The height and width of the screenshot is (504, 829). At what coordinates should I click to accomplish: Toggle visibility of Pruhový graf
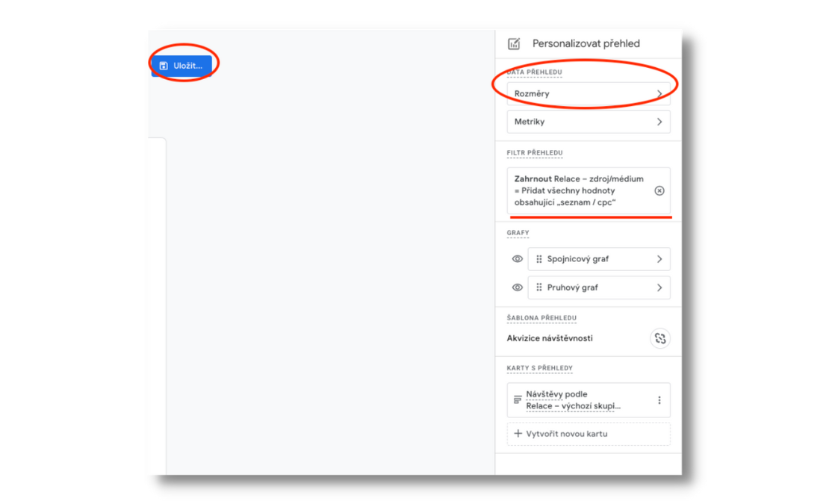click(x=517, y=287)
